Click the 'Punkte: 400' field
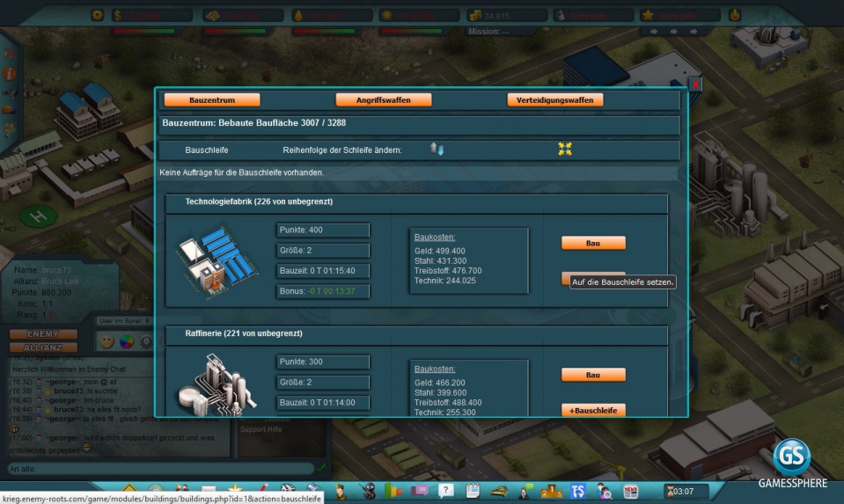The image size is (844, 504). point(323,230)
